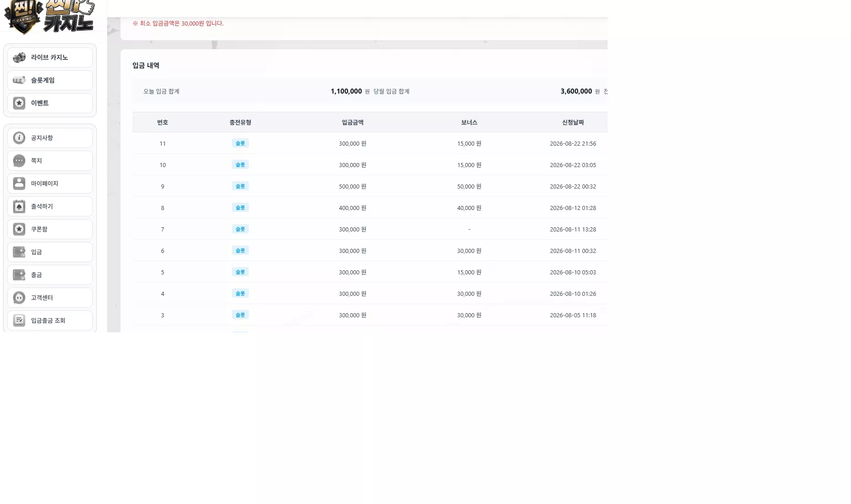Image resolution: width=851 pixels, height=504 pixels.
Task: Click the 공지사항 info icon
Action: [19, 138]
